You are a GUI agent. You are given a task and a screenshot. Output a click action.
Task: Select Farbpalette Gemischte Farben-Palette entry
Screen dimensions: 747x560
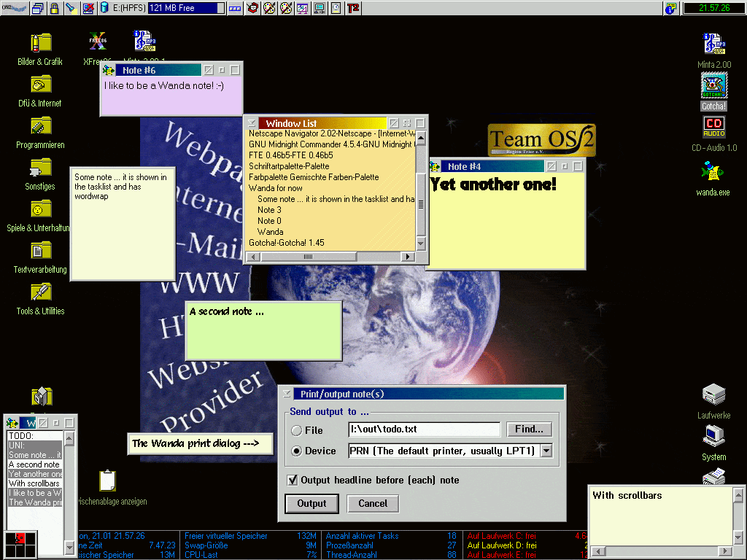click(x=331, y=177)
